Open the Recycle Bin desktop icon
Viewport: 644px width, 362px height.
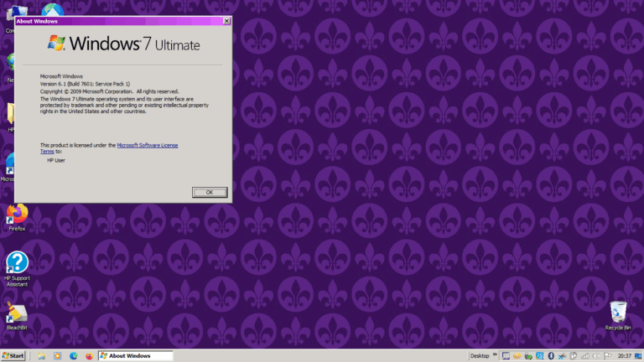pos(618,316)
